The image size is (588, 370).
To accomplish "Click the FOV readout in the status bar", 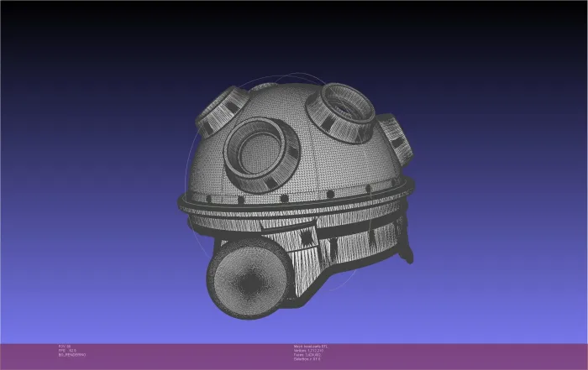I will coord(64,346).
